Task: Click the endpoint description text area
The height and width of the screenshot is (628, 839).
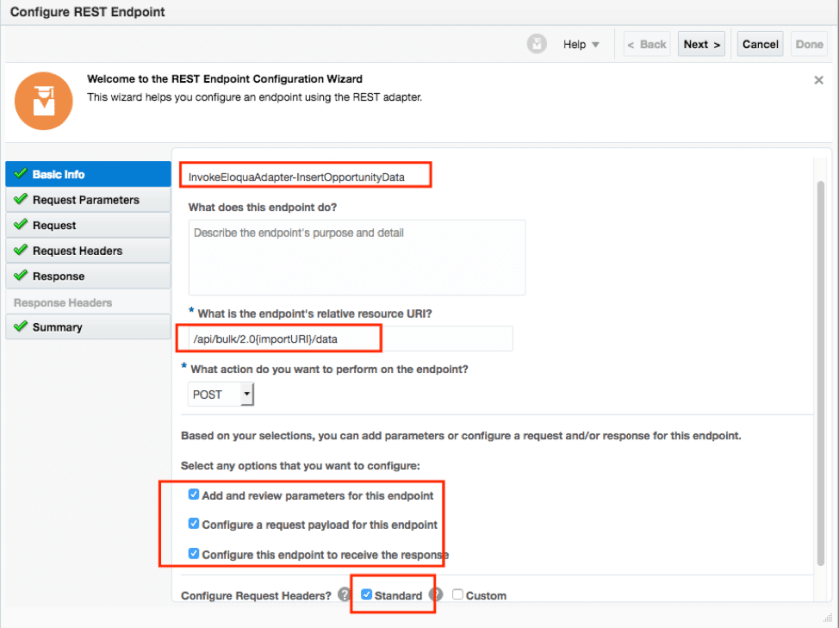Action: click(356, 257)
